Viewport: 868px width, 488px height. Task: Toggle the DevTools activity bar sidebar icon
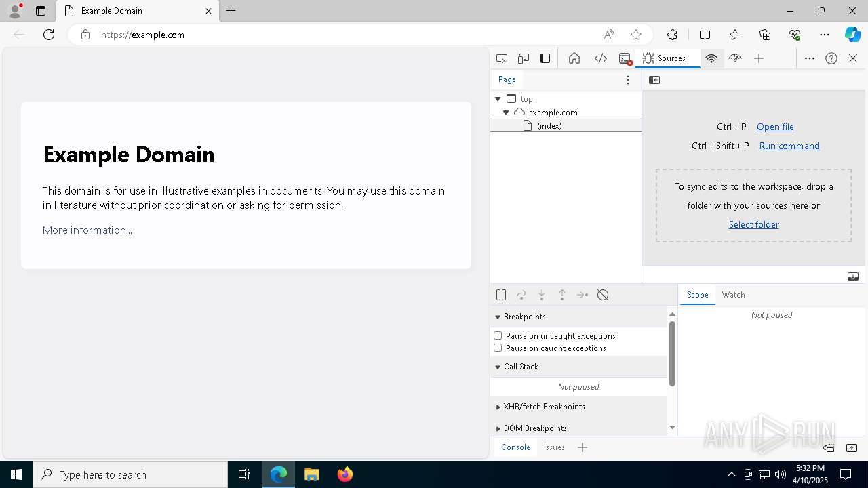[x=545, y=58]
